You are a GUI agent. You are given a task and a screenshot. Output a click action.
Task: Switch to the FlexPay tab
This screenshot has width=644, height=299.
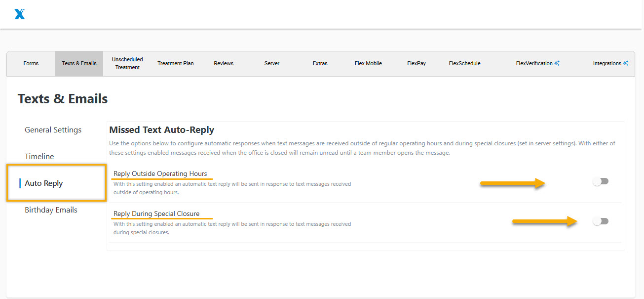(x=417, y=63)
